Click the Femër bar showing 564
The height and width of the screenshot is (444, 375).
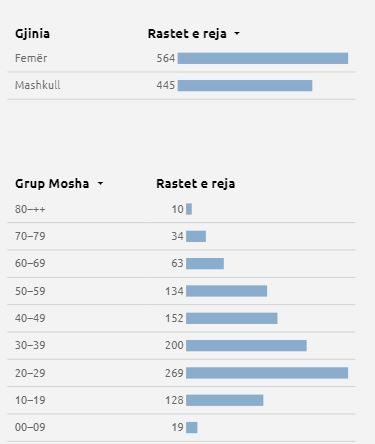(x=263, y=58)
